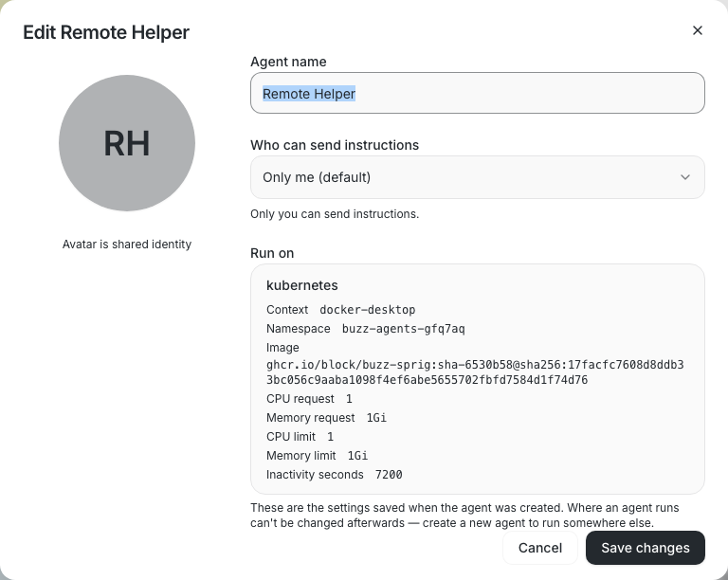Click the Memory request 1Gi row
This screenshot has height=580, width=728.
pyautogui.click(x=326, y=418)
